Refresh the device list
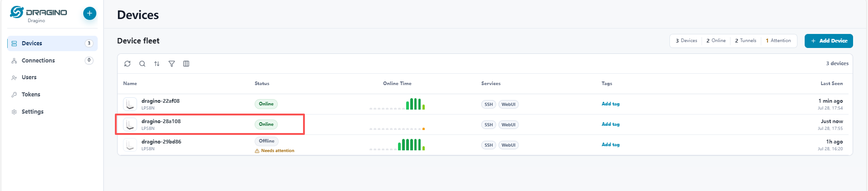Image resolution: width=868 pixels, height=191 pixels. click(x=128, y=64)
